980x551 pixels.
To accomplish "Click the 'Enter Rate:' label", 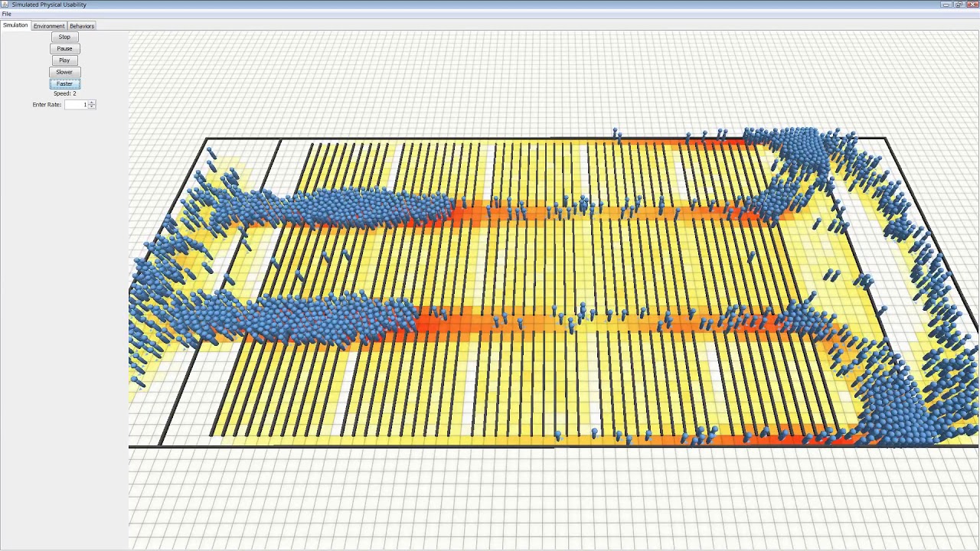I will [47, 104].
